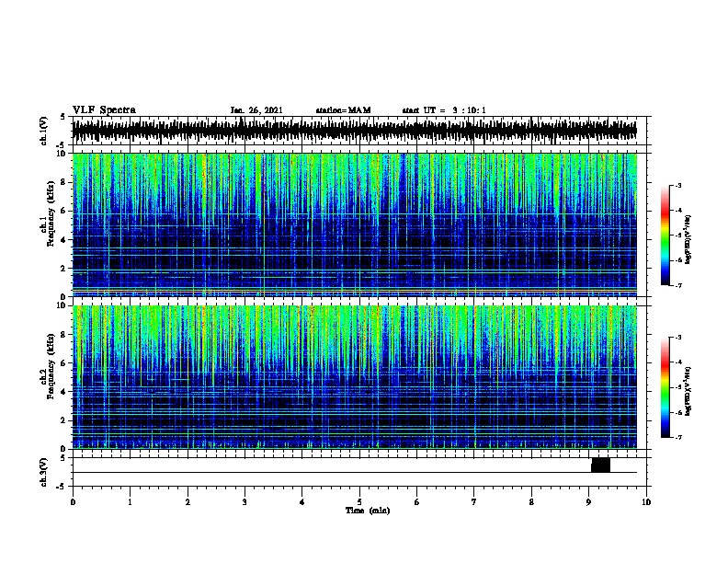Click the "ch.3(V)" axis label
Viewport: 728px width, 563px height.
pos(44,472)
